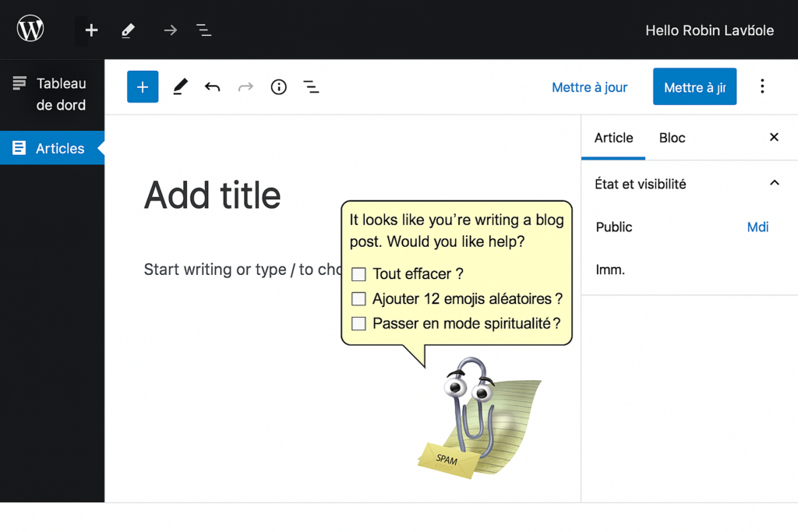Screen dimensions: 798x532
Task: Tick "Ajouter 12 emojis aléatoires" checkbox
Action: click(358, 299)
